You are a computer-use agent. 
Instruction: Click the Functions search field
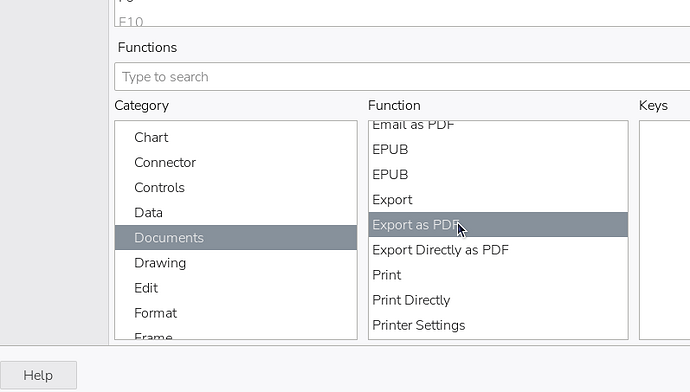[401, 77]
